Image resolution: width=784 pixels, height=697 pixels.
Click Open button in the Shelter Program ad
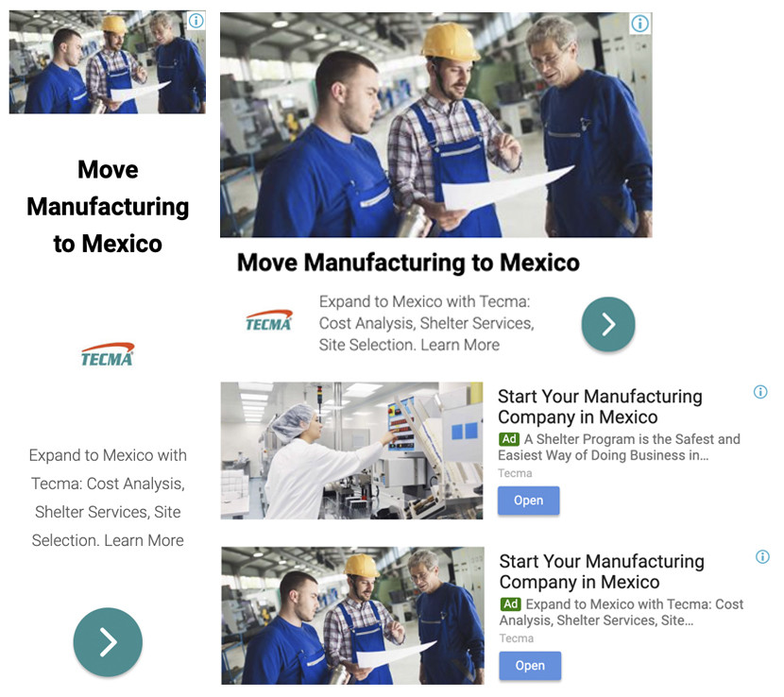[529, 501]
